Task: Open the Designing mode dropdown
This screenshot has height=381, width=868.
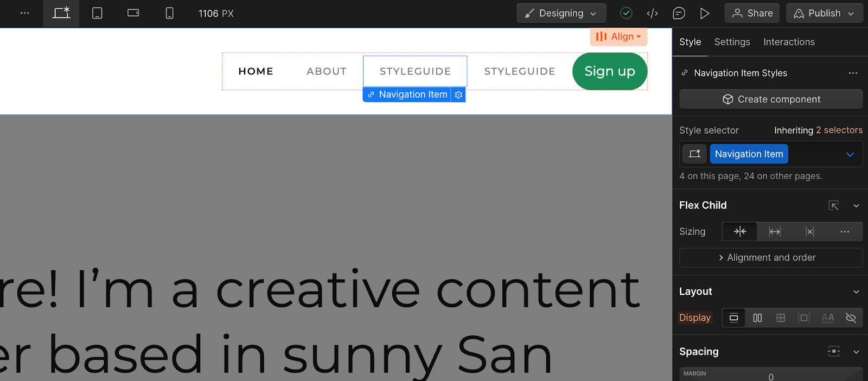Action: [560, 14]
